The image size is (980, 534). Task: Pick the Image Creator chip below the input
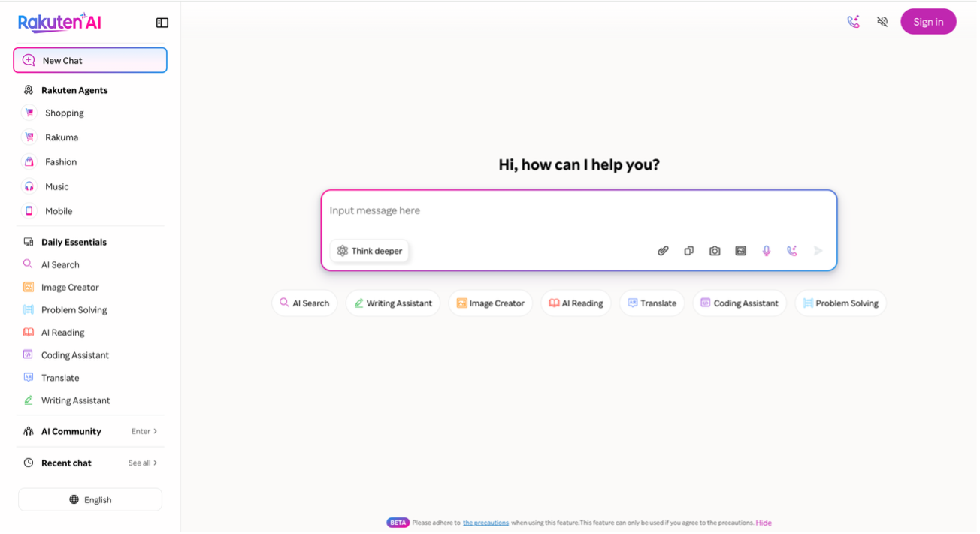(491, 303)
